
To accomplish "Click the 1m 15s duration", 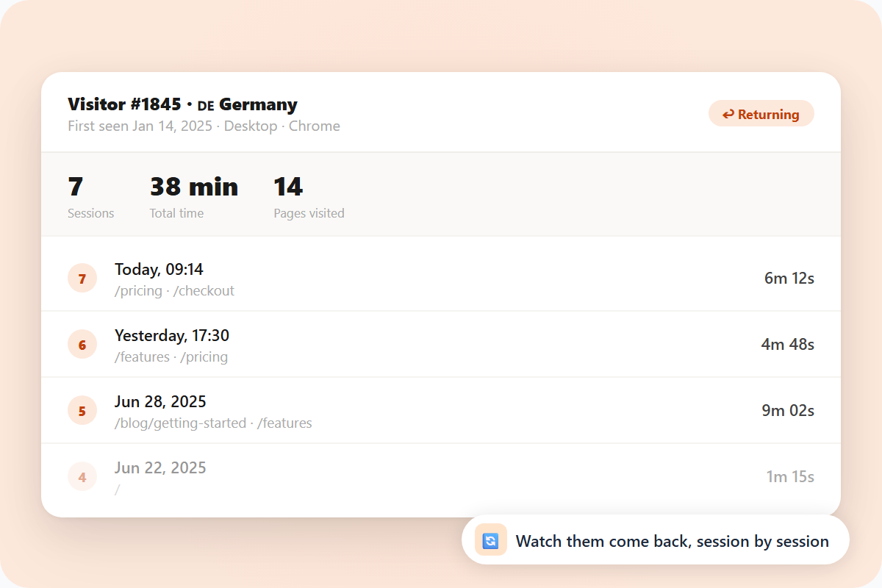I will click(x=790, y=476).
